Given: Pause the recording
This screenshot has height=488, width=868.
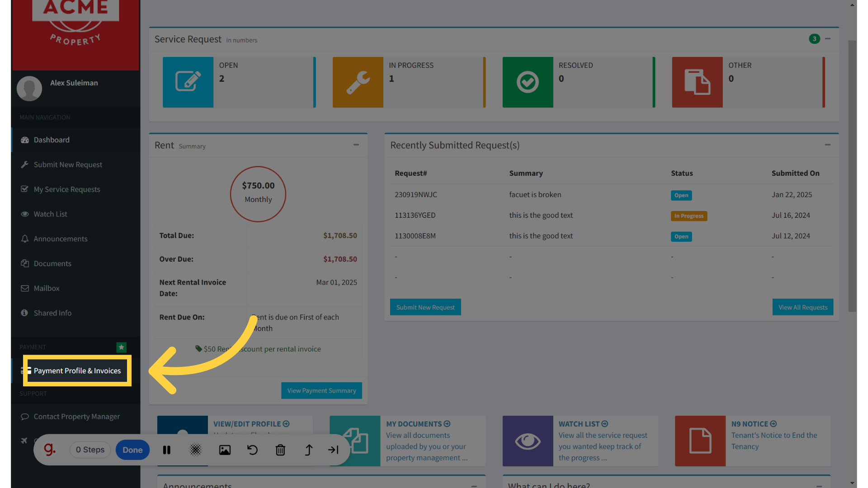Looking at the screenshot, I should click(167, 450).
